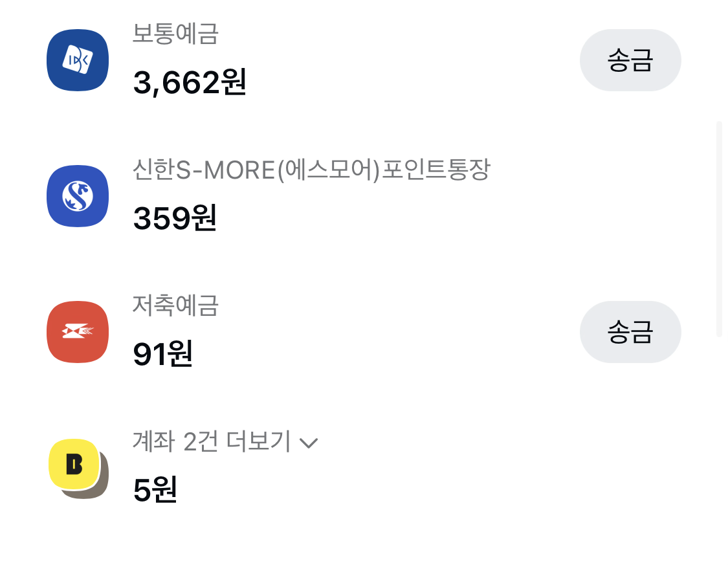Screen dimensions: 728x565
Task: Select the 5원 combined balance
Action: coord(155,491)
